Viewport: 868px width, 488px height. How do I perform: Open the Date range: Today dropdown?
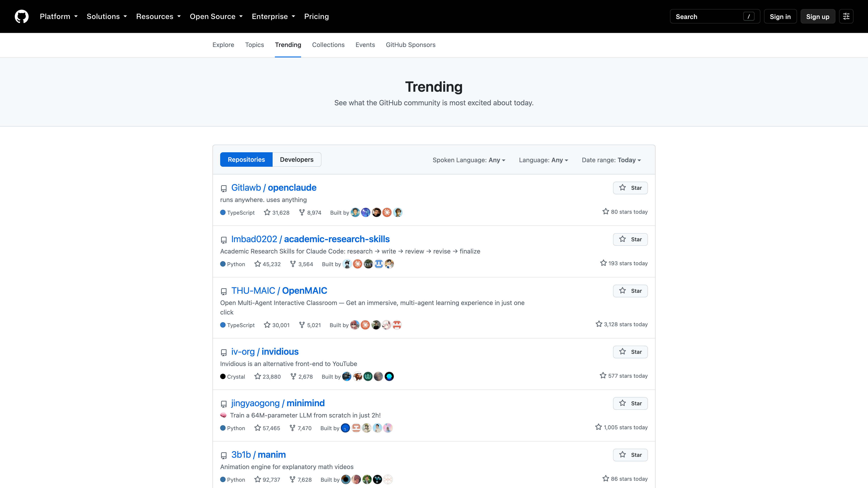point(611,160)
